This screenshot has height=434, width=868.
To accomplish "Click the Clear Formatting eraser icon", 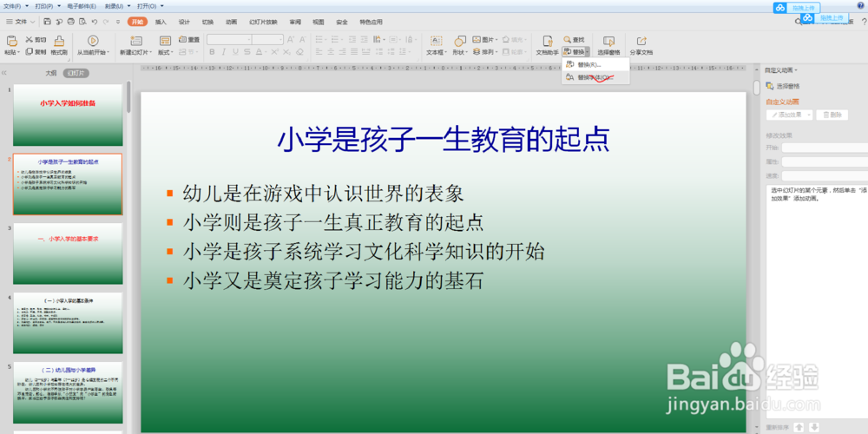I will point(299,52).
